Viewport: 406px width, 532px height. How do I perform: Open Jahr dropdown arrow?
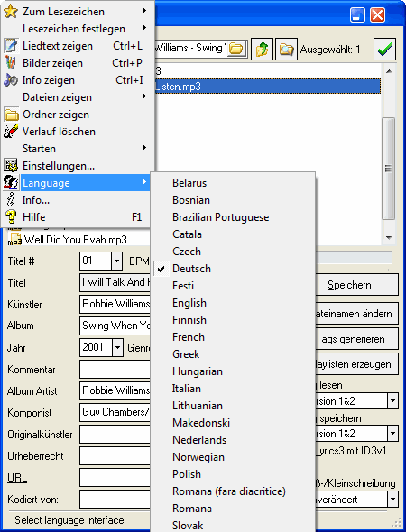[x=117, y=347]
